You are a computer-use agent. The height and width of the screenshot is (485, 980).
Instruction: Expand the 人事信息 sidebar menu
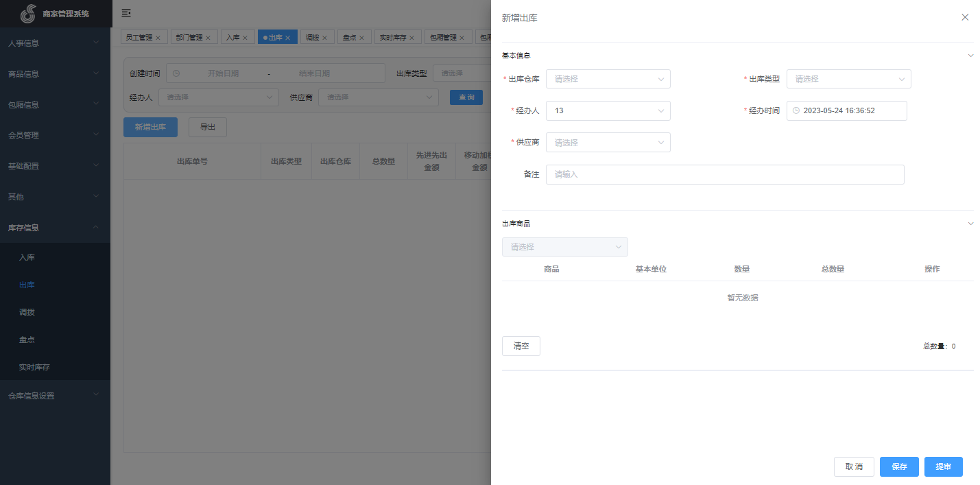55,43
